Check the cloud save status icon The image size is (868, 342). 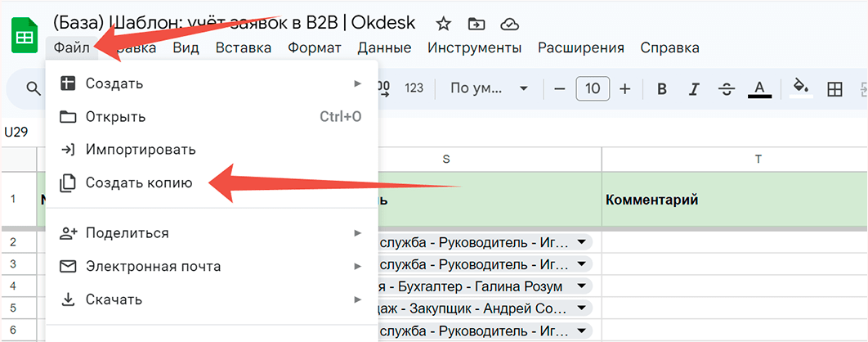[x=509, y=23]
